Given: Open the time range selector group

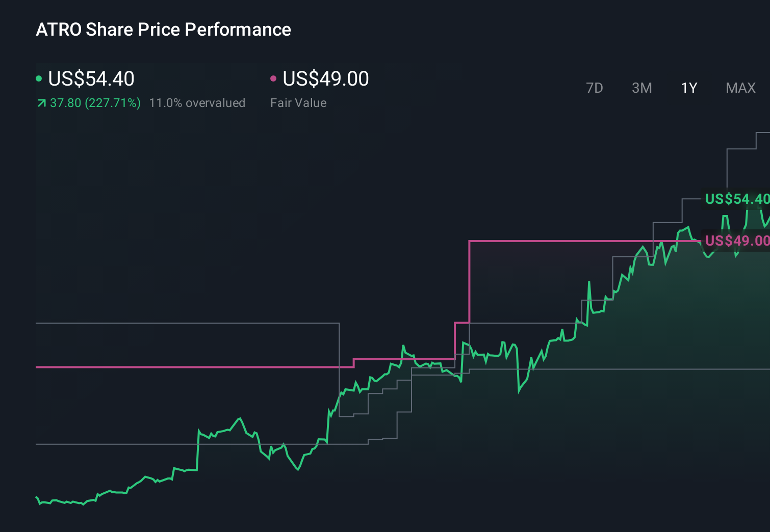Looking at the screenshot, I should [668, 88].
